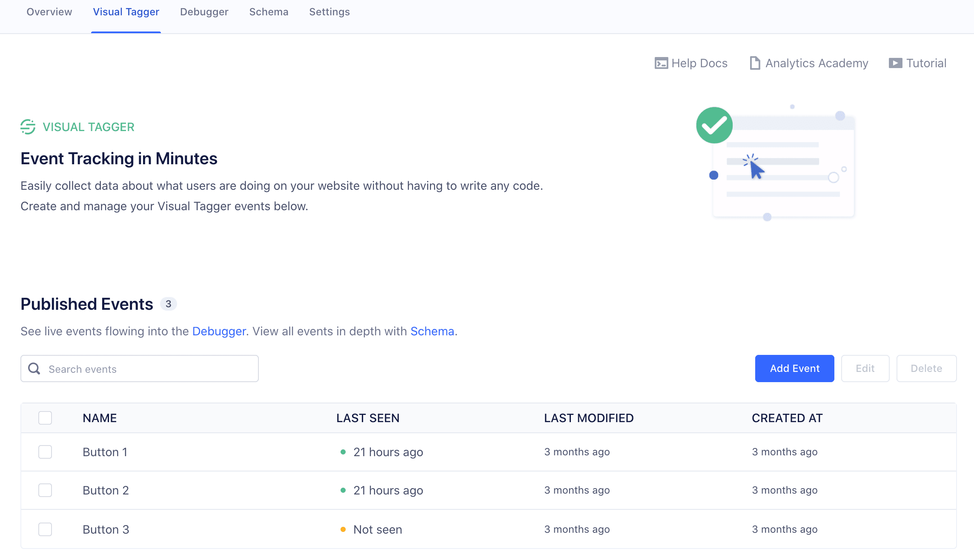Switch to the Debugger tab
This screenshot has height=560, width=974.
(x=204, y=12)
